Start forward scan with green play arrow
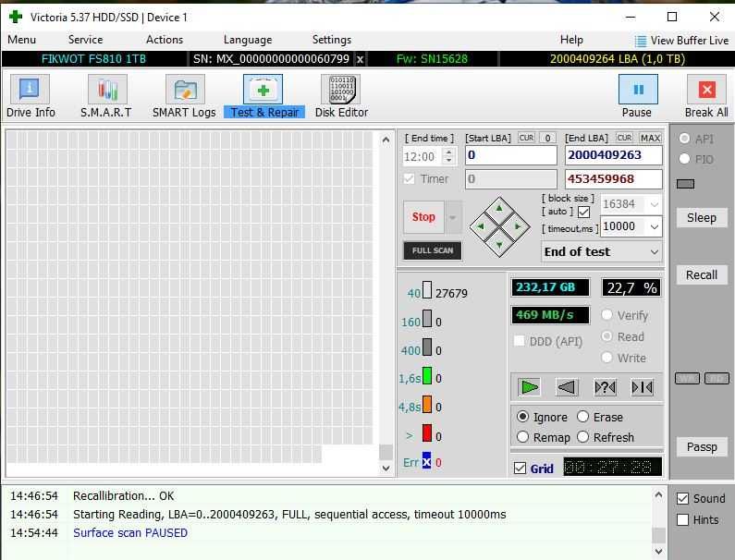Screen dimensions: 735x560 (529, 387)
